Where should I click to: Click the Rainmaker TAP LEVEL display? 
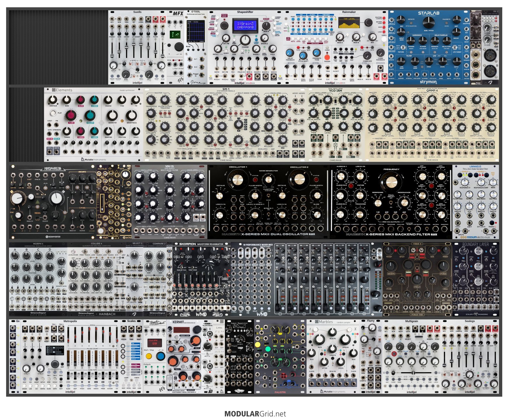pyautogui.click(x=349, y=23)
